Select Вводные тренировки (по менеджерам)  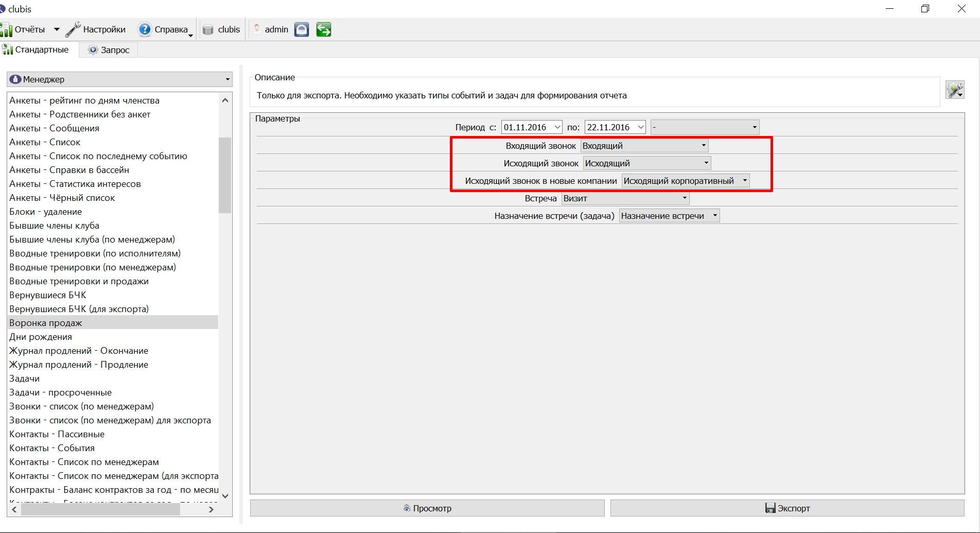coord(113,267)
